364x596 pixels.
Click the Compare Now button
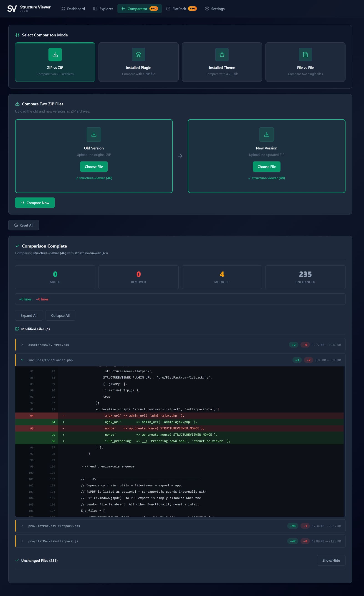click(35, 203)
